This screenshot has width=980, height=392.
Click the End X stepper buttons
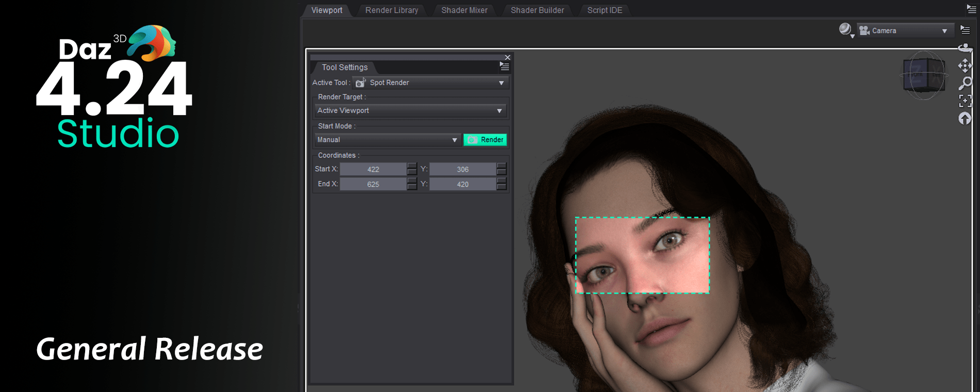tap(412, 184)
